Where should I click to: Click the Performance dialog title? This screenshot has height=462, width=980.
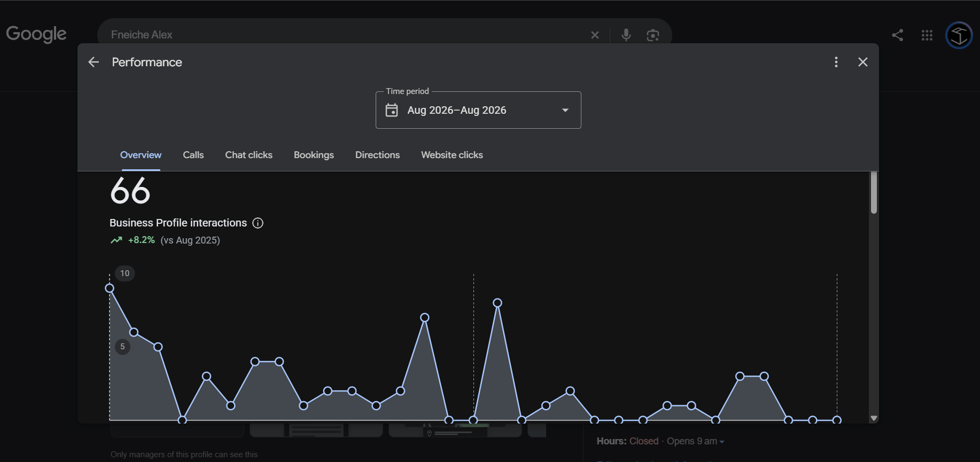click(147, 62)
